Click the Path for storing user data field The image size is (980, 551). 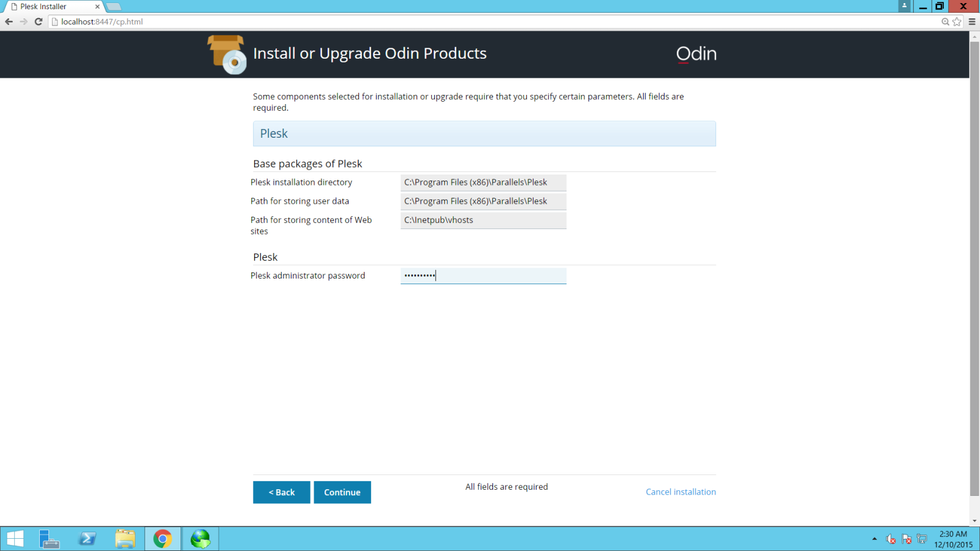483,201
